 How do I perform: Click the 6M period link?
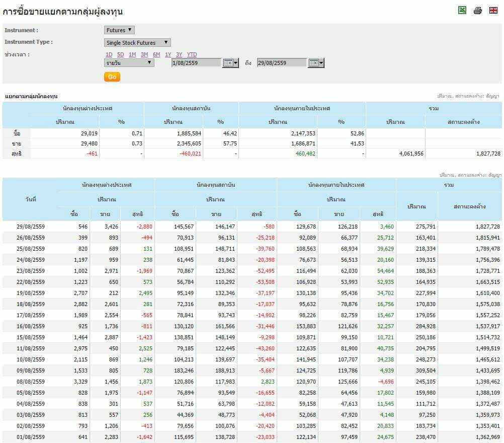pyautogui.click(x=156, y=54)
